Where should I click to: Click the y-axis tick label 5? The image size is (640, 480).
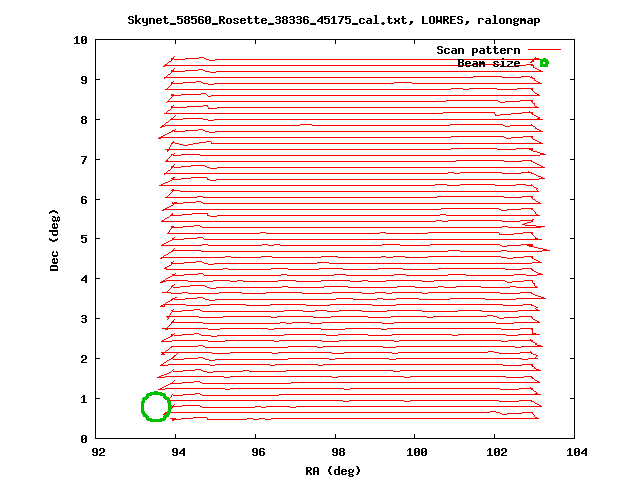point(84,239)
